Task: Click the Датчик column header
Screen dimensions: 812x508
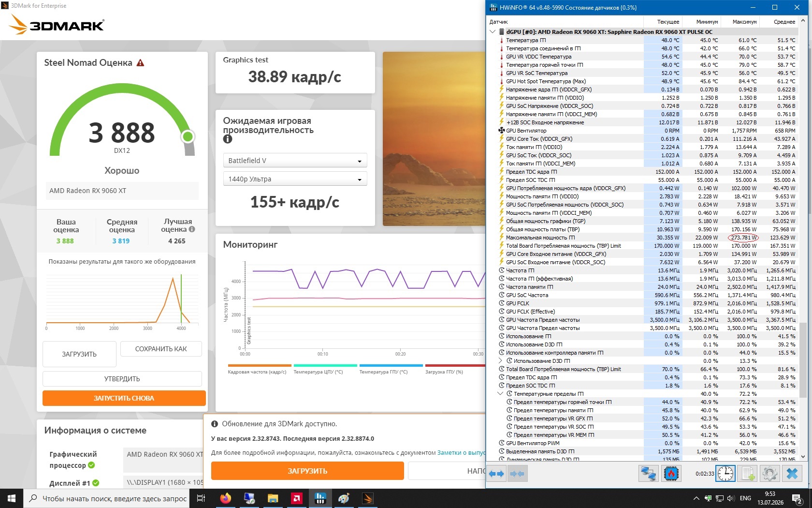Action: click(565, 22)
